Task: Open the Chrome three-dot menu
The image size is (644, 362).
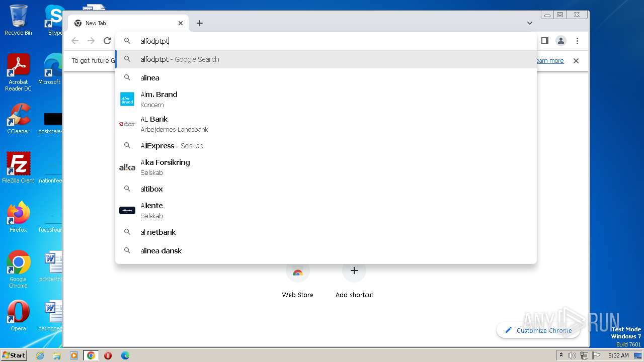Action: click(x=577, y=41)
